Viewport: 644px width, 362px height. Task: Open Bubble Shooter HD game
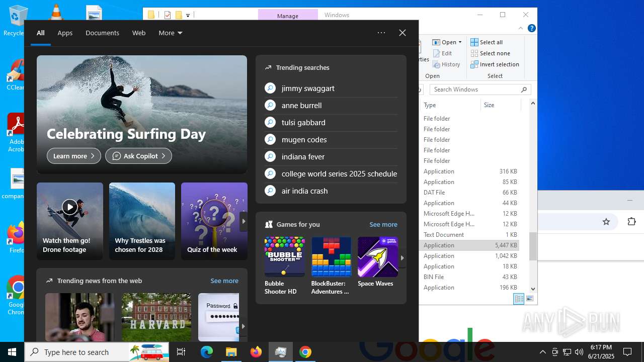(284, 266)
